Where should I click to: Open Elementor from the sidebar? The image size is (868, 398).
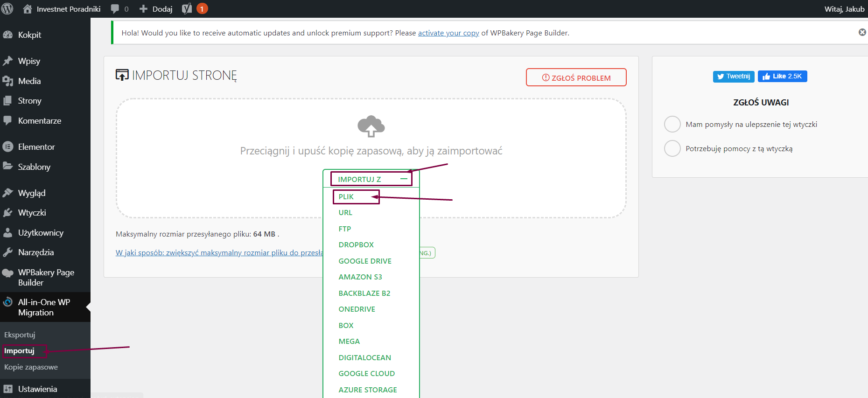(x=36, y=147)
